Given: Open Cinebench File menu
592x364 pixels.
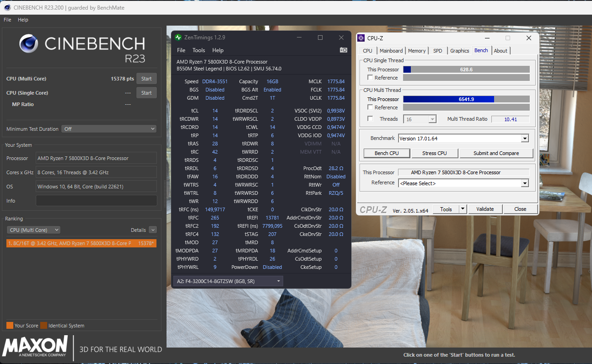Looking at the screenshot, I should coord(7,20).
